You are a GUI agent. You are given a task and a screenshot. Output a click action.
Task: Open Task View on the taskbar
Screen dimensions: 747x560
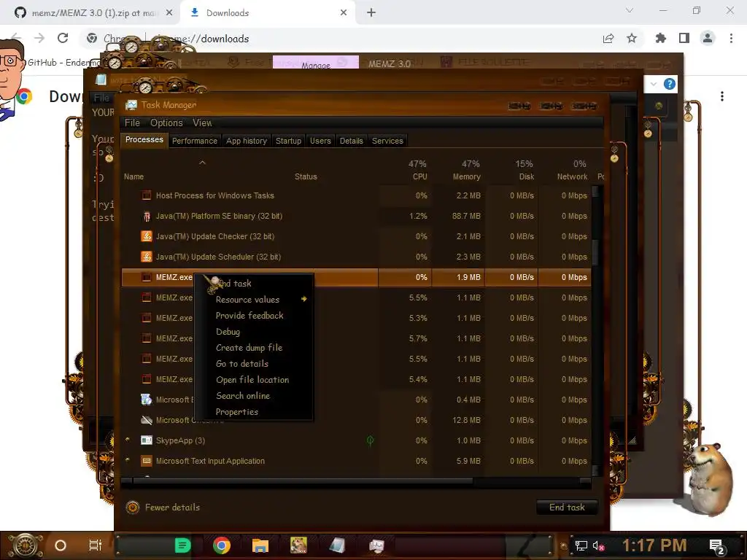coord(96,545)
